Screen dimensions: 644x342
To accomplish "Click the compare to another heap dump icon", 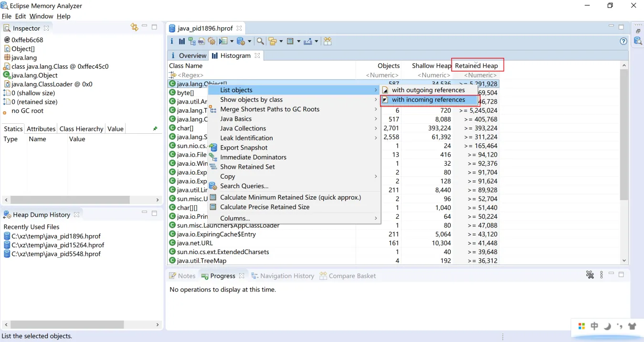I will click(327, 41).
